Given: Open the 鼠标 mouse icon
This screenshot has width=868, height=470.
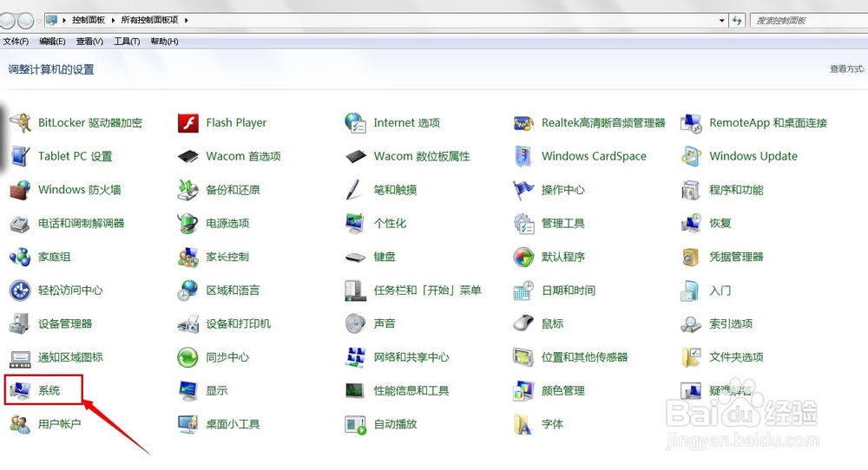Looking at the screenshot, I should coord(523,323).
